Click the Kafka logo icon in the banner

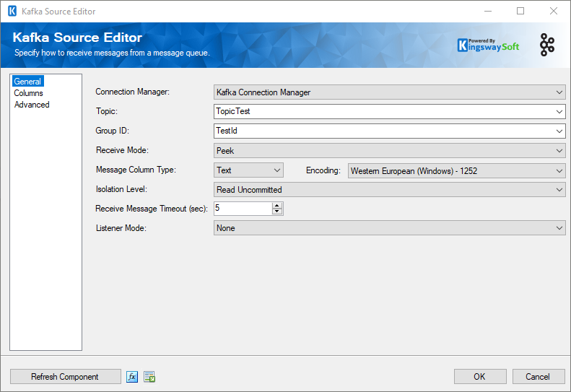[x=547, y=45]
